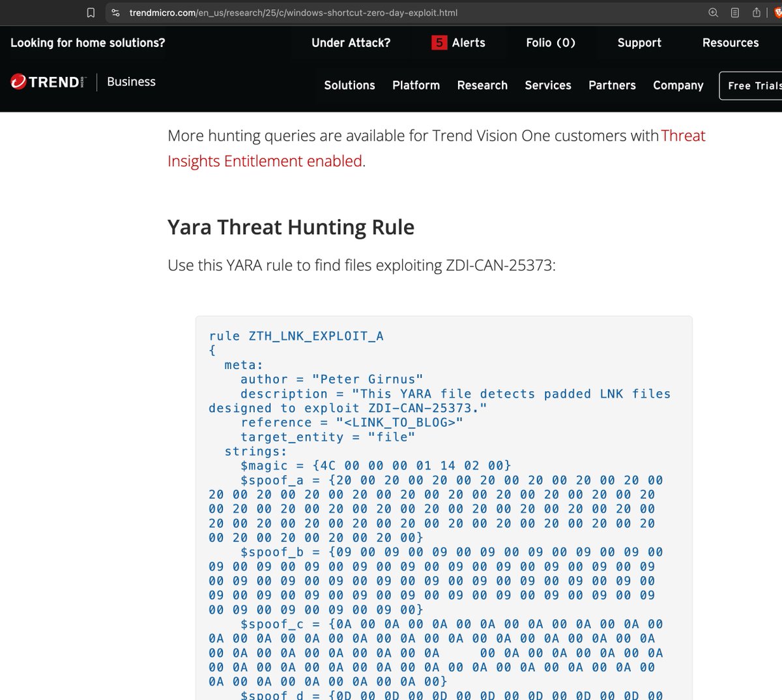The height and width of the screenshot is (700, 782).
Task: Open the Resources menu
Action: 731,42
